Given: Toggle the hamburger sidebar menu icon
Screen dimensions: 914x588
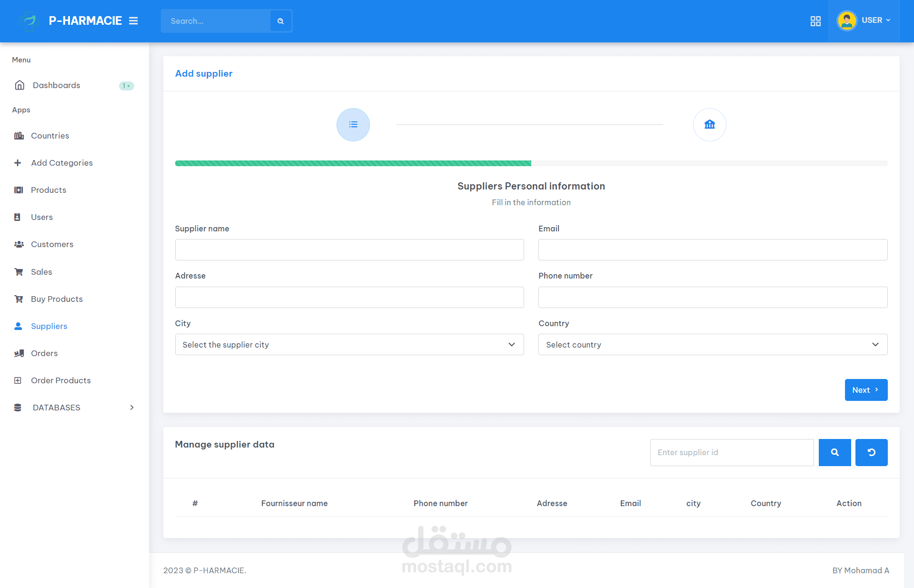Looking at the screenshot, I should tap(133, 21).
